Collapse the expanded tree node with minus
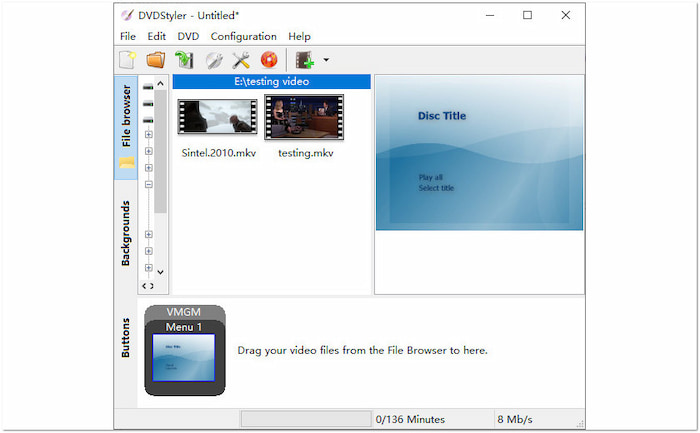 pyautogui.click(x=149, y=184)
